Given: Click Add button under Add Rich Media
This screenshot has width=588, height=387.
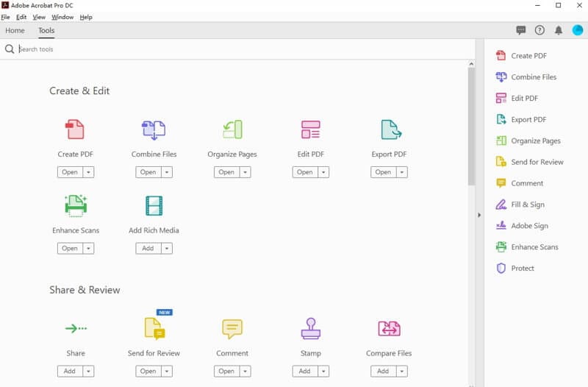Looking at the screenshot, I should click(x=148, y=249).
